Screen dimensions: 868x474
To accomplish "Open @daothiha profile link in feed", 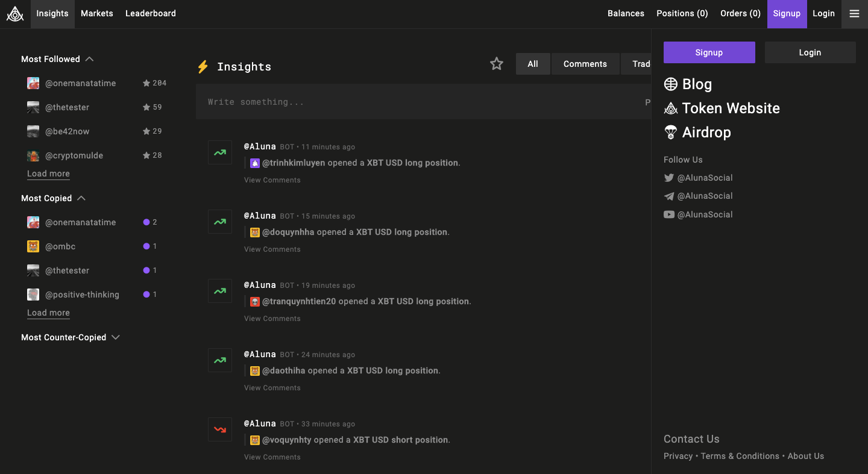I will pyautogui.click(x=284, y=371).
